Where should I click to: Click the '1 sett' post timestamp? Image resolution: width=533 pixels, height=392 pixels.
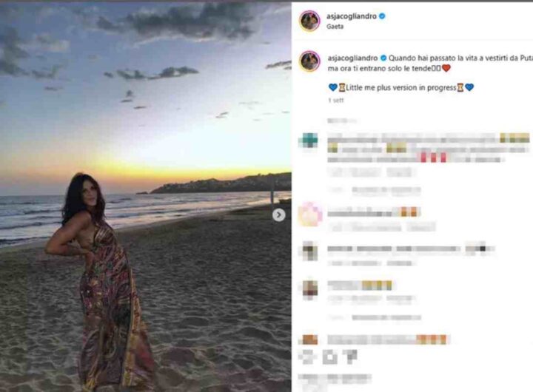coord(336,100)
